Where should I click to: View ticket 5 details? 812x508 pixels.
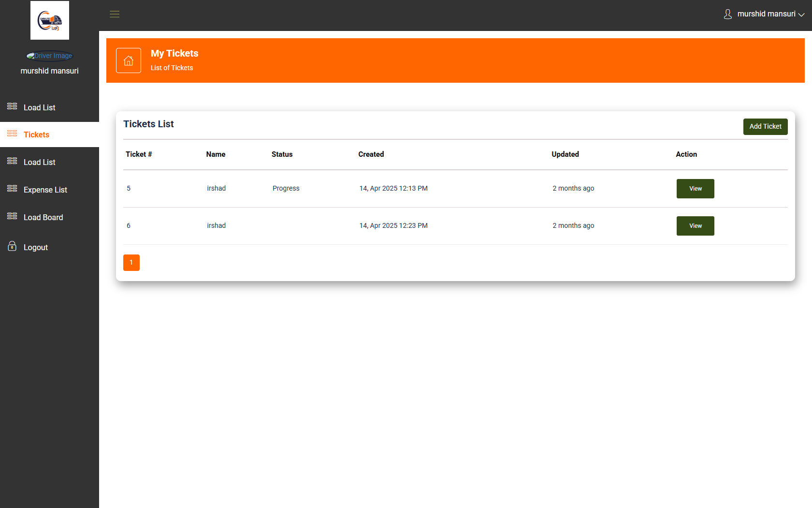695,189
